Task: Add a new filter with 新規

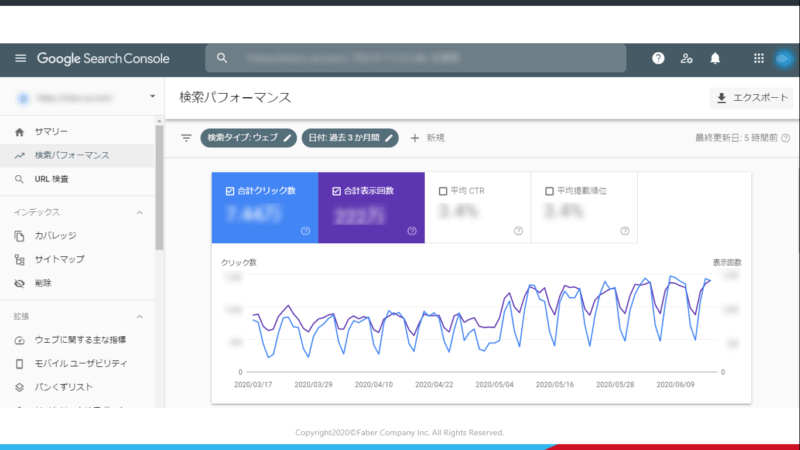Action: point(427,138)
